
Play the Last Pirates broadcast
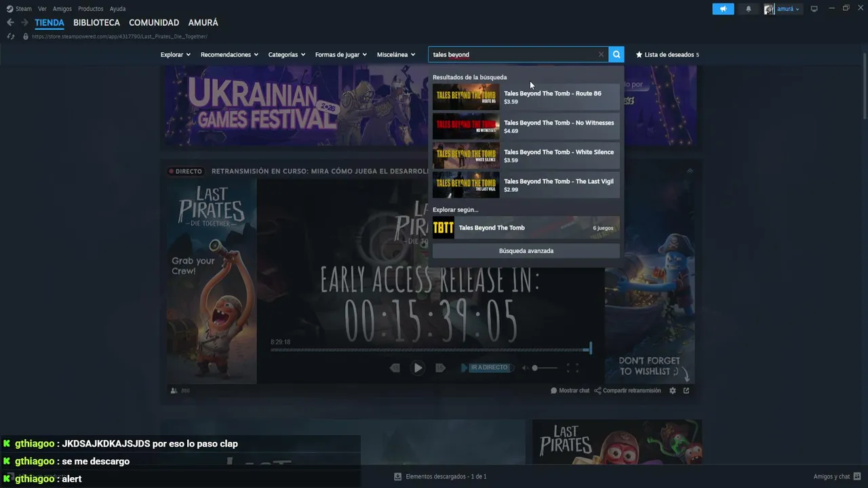click(x=418, y=367)
